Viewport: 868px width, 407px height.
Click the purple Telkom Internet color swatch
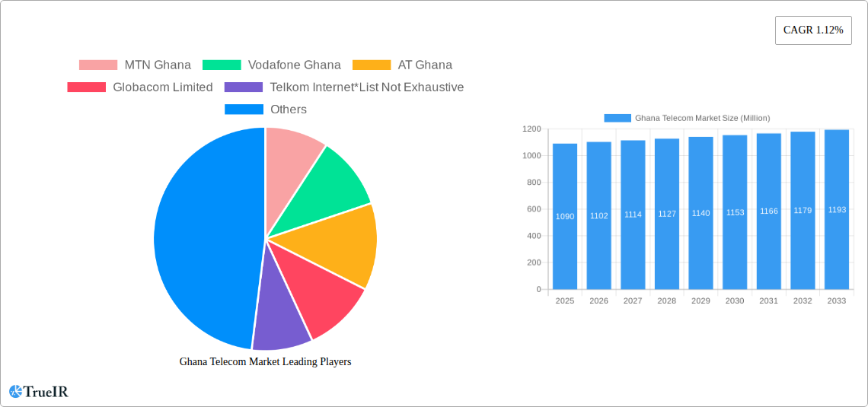coord(244,87)
